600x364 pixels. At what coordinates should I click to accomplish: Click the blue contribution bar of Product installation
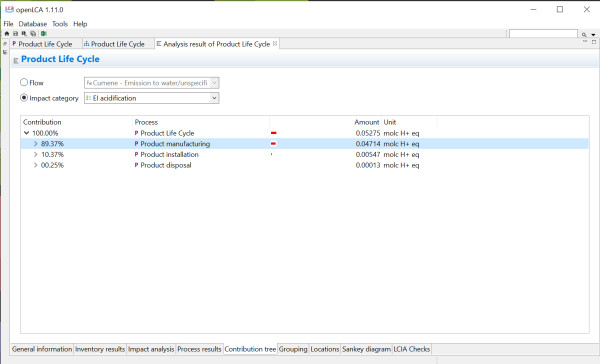click(272, 154)
